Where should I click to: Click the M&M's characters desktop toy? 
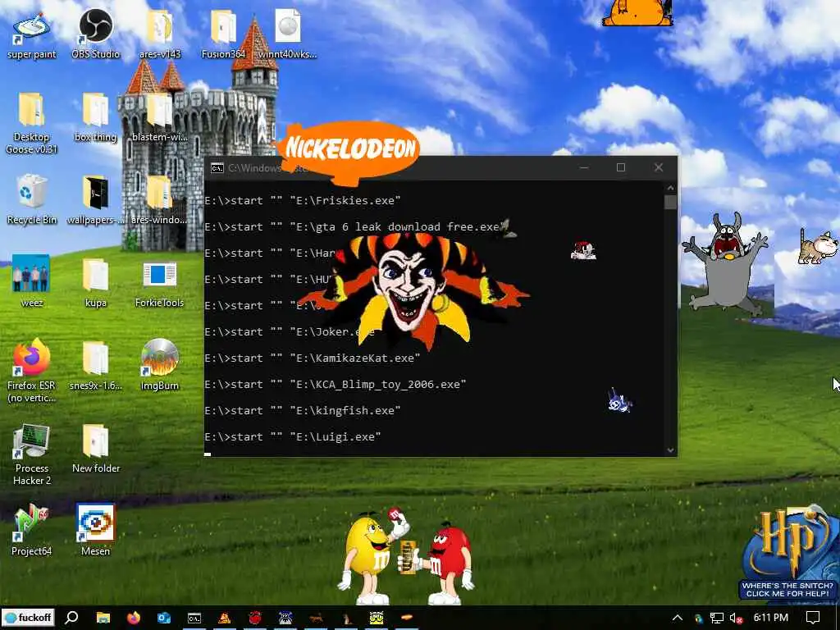407,556
